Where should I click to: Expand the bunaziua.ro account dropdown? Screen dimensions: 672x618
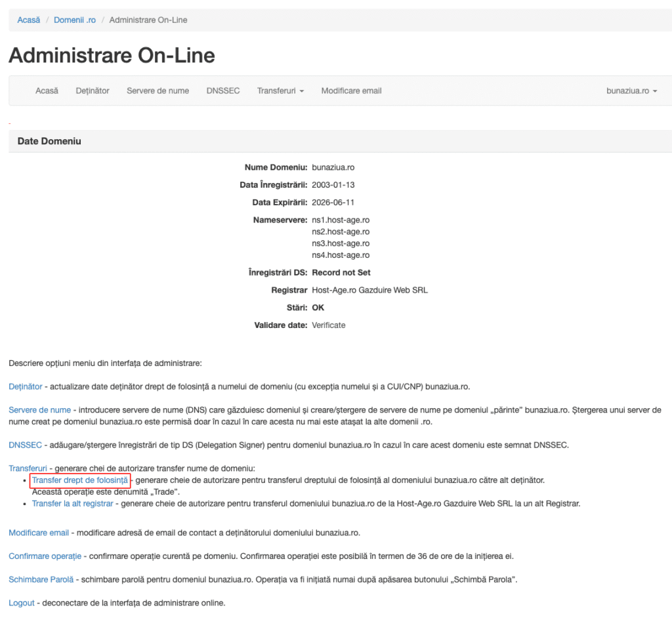click(631, 91)
